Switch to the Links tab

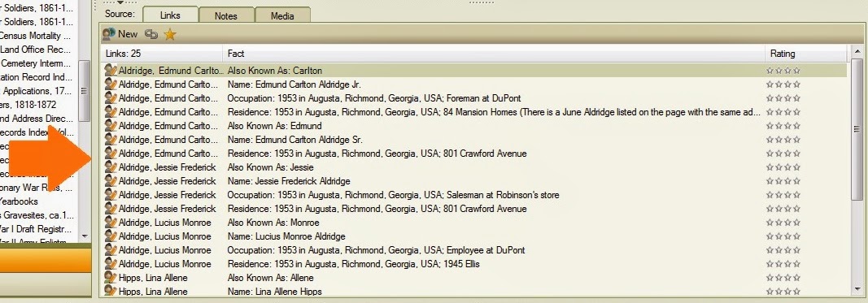point(170,15)
